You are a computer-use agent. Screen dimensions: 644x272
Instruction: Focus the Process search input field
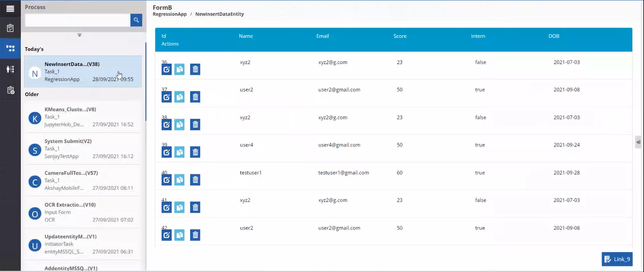pos(77,20)
